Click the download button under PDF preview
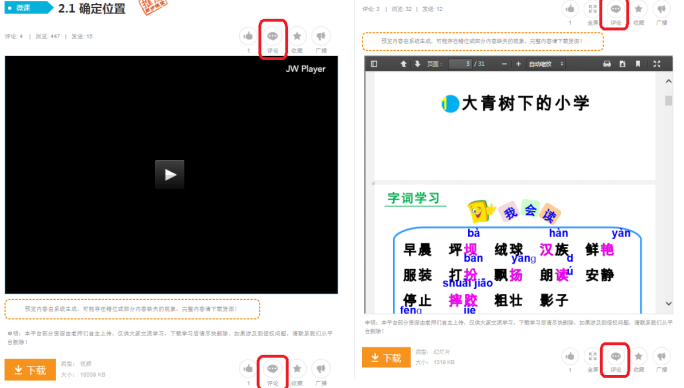 point(386,357)
